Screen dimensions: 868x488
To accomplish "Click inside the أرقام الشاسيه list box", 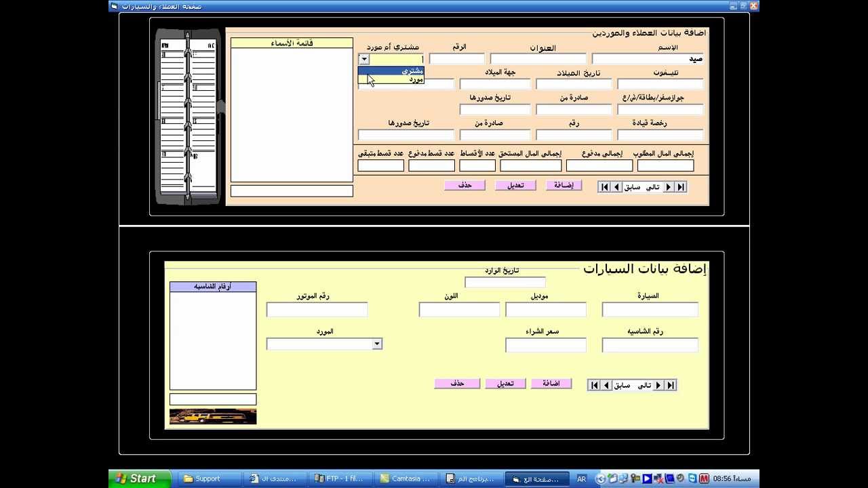I will click(213, 341).
